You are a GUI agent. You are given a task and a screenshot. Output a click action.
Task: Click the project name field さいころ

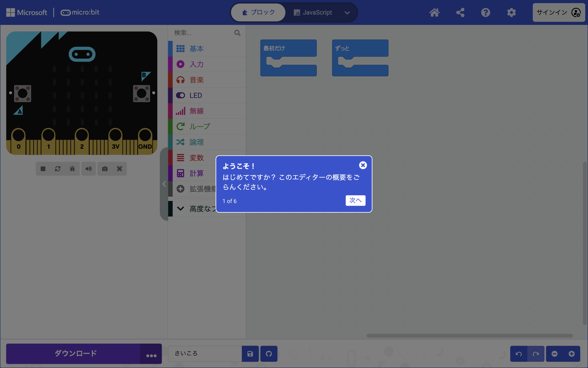205,353
